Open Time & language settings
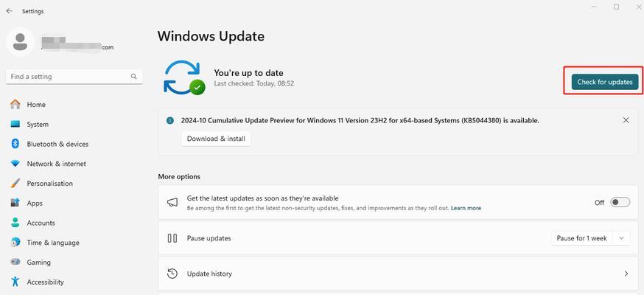 (53, 243)
